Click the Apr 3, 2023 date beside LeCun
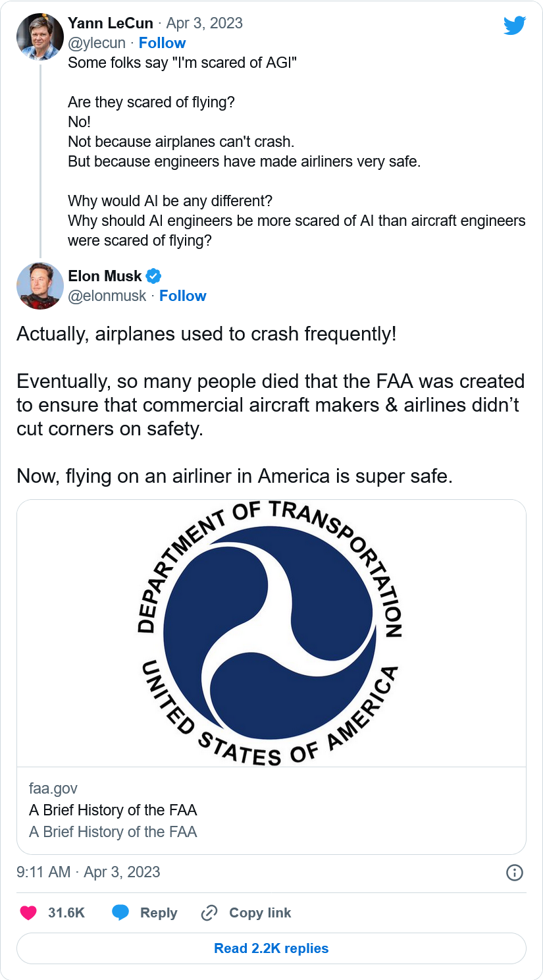The width and height of the screenshot is (543, 980). (x=204, y=23)
